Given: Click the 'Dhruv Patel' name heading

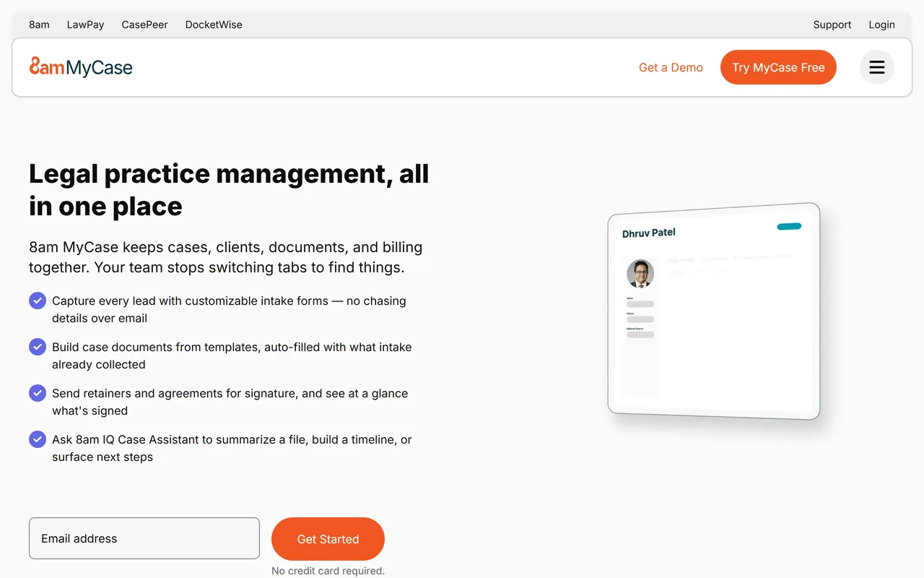Looking at the screenshot, I should click(649, 233).
